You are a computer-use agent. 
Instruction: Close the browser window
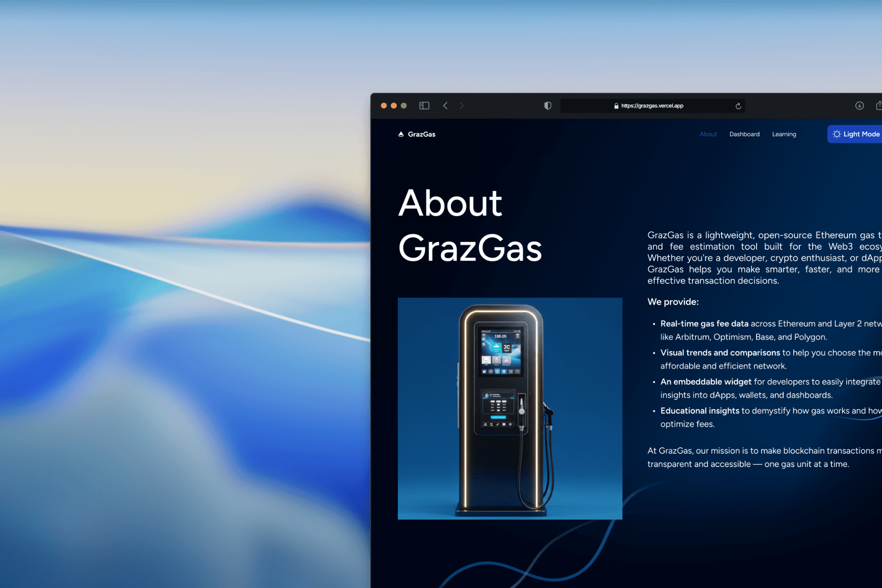pos(384,106)
